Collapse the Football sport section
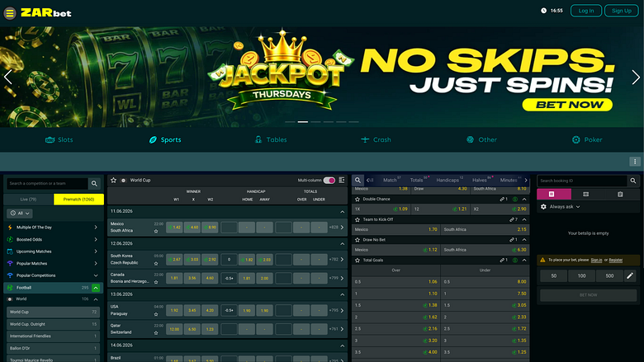This screenshot has width=644, height=362. pos(96,288)
